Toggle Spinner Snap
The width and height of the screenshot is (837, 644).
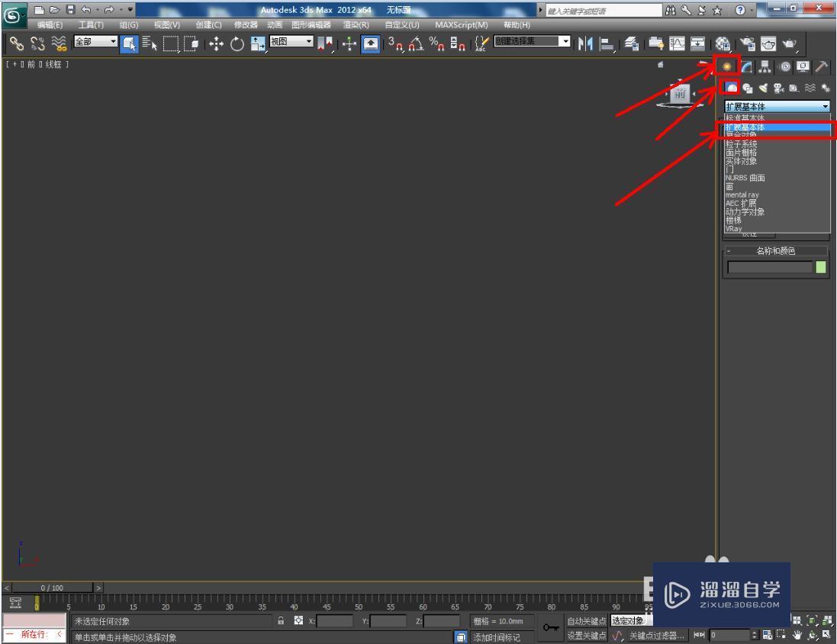[458, 43]
